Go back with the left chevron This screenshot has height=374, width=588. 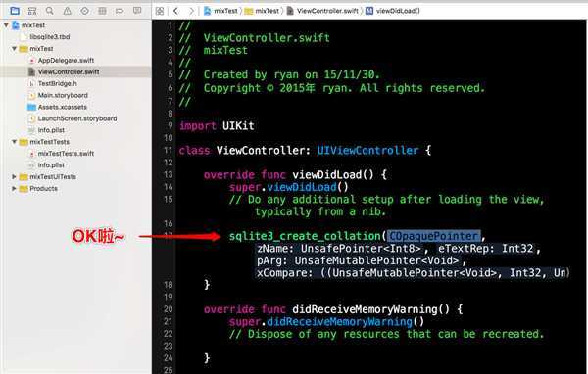point(175,11)
